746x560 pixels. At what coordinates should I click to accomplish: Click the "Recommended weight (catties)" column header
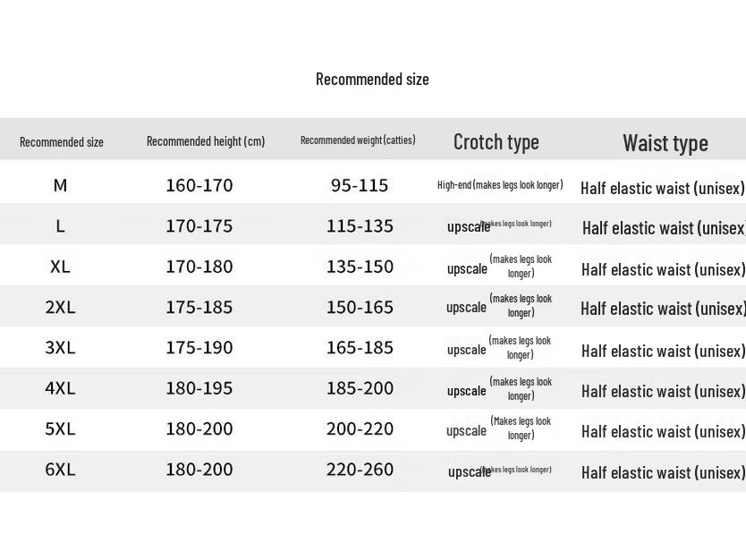coord(358,140)
